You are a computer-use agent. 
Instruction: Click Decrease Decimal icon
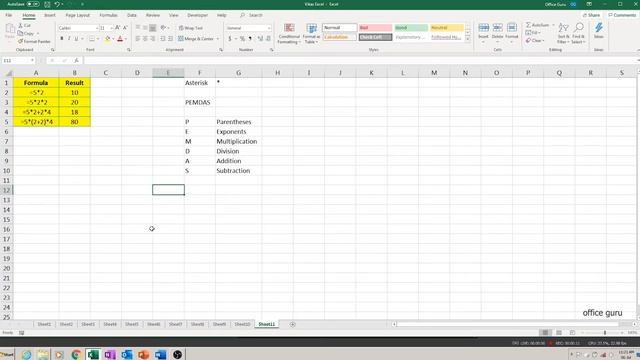tap(268, 39)
